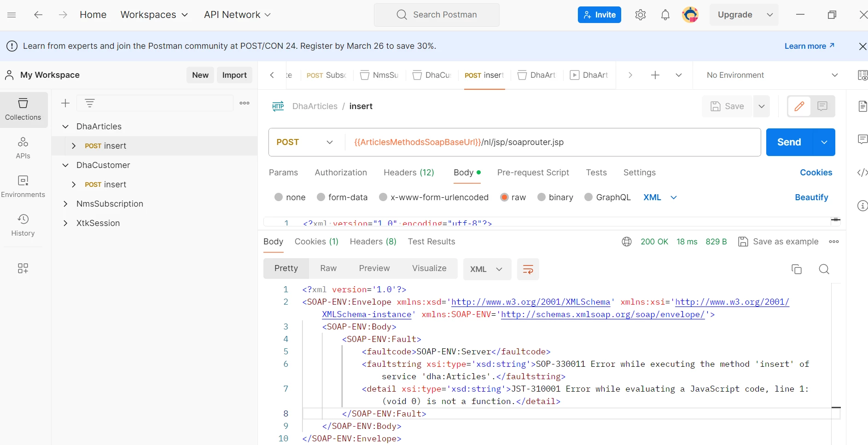
Task: Configure workspace sidebar apps icon
Action: coord(23,268)
